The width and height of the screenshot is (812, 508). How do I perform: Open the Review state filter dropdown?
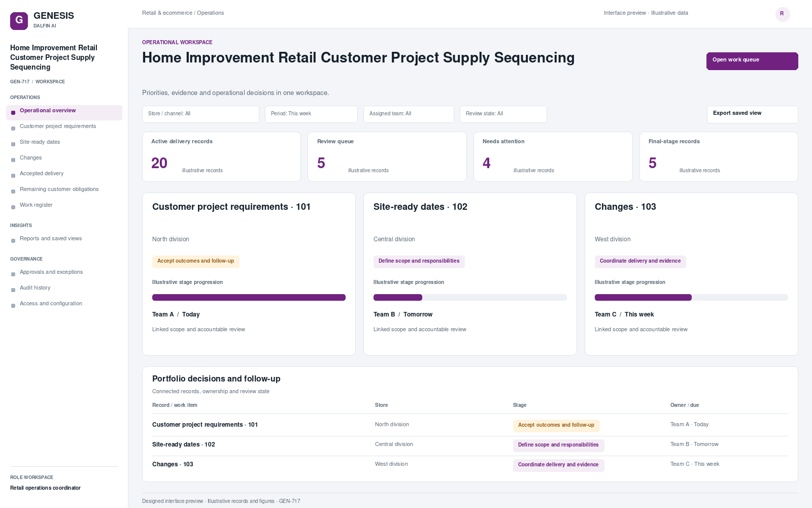(503, 114)
